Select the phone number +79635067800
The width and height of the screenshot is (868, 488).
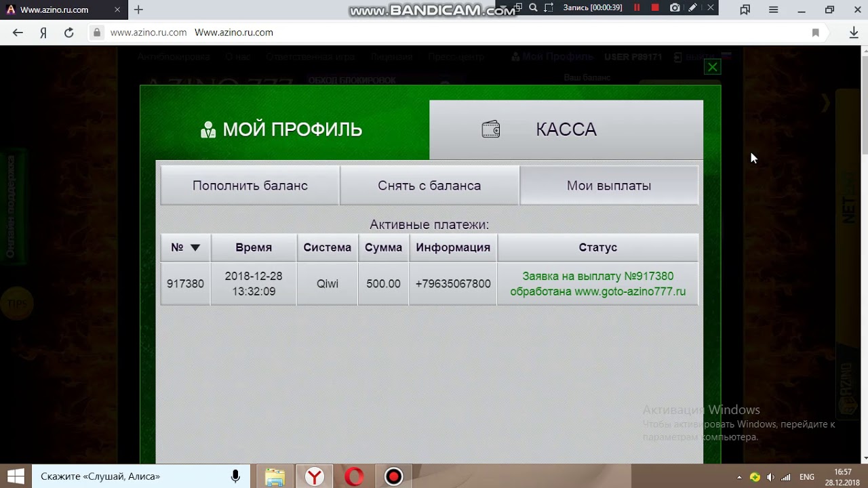453,284
